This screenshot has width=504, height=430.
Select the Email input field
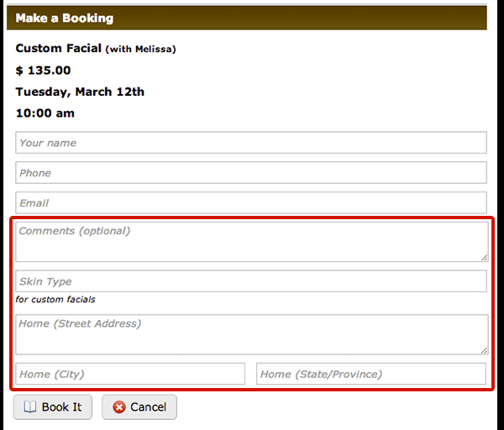(251, 202)
